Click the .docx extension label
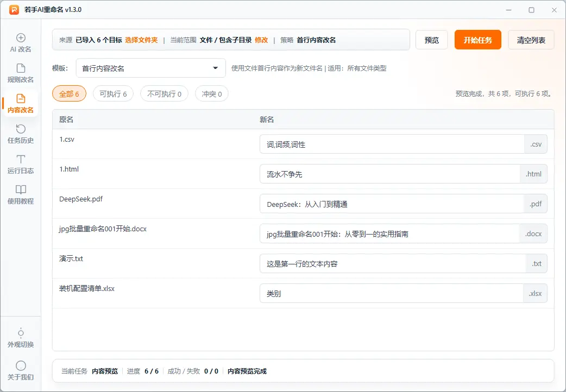This screenshot has width=566, height=392. [x=533, y=234]
